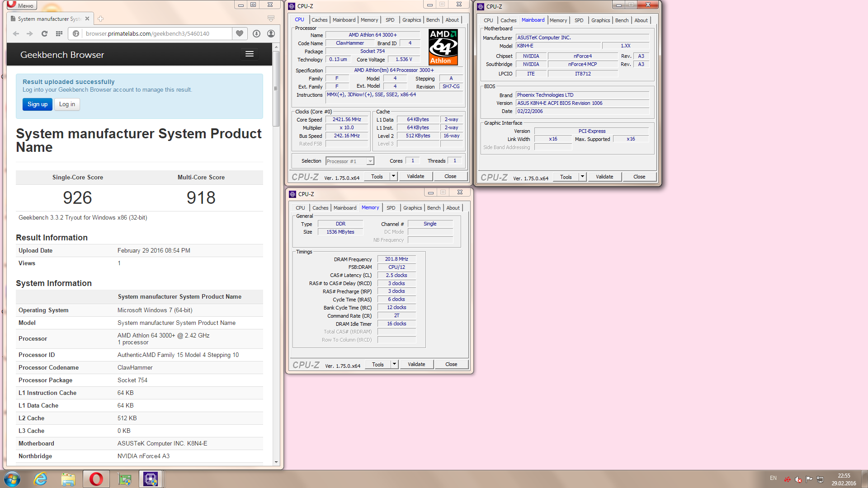Open Opera tab menu icon
This screenshot has width=868, height=488.
click(x=271, y=19)
